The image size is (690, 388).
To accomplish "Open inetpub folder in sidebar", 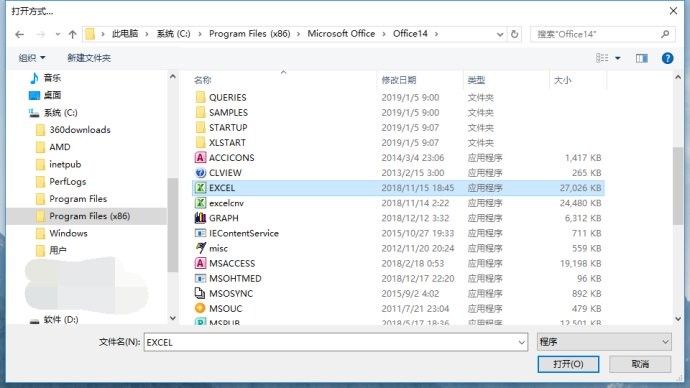I will (x=65, y=164).
